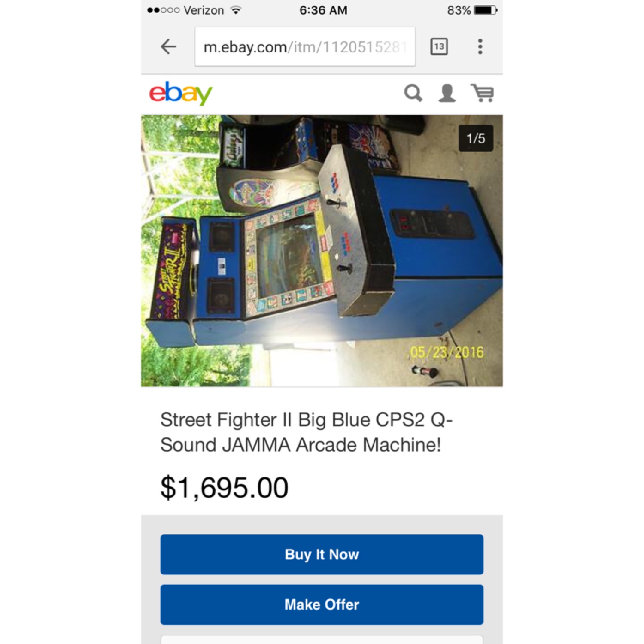The image size is (644, 644).
Task: Tap the 6:36 AM clock
Action: coord(323,10)
